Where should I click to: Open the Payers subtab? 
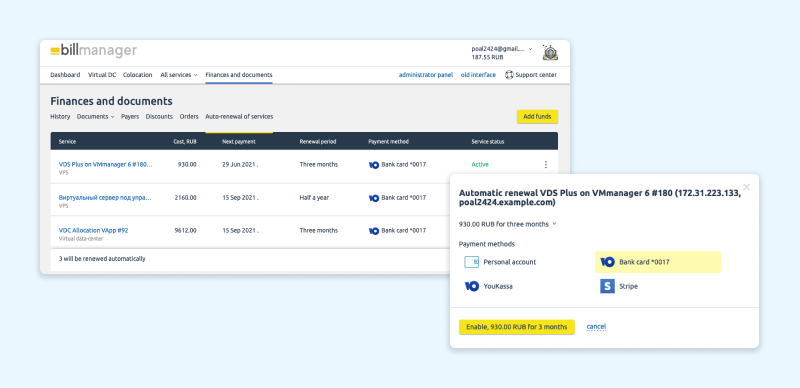click(x=130, y=116)
